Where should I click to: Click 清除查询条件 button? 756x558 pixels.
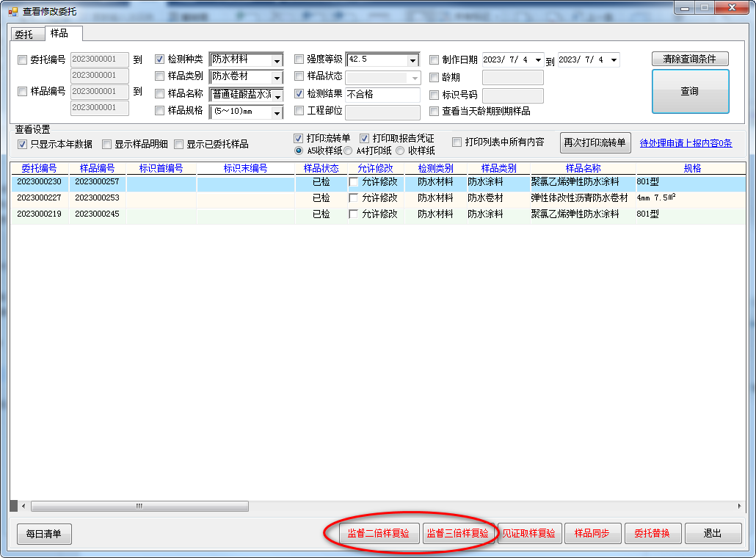pyautogui.click(x=689, y=59)
